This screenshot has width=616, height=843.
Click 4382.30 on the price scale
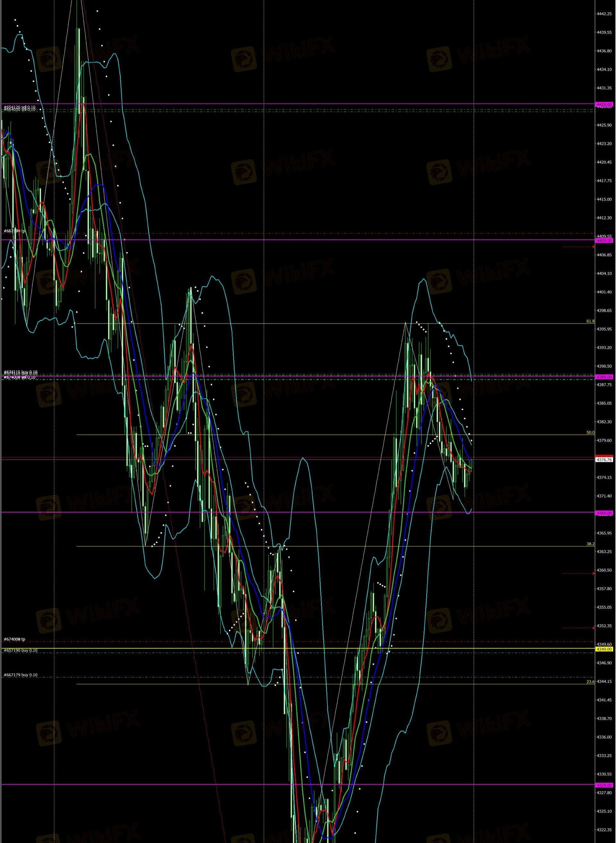(604, 422)
